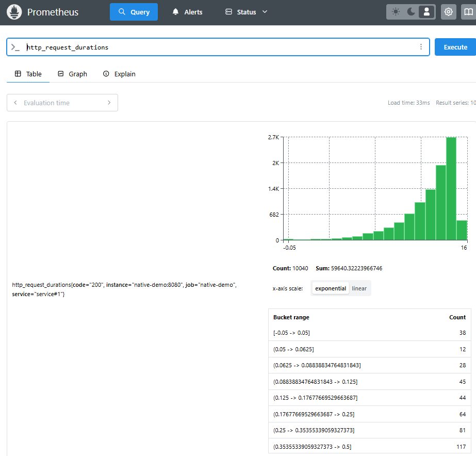476x456 pixels.
Task: Open query options three-dot menu
Action: 421,47
